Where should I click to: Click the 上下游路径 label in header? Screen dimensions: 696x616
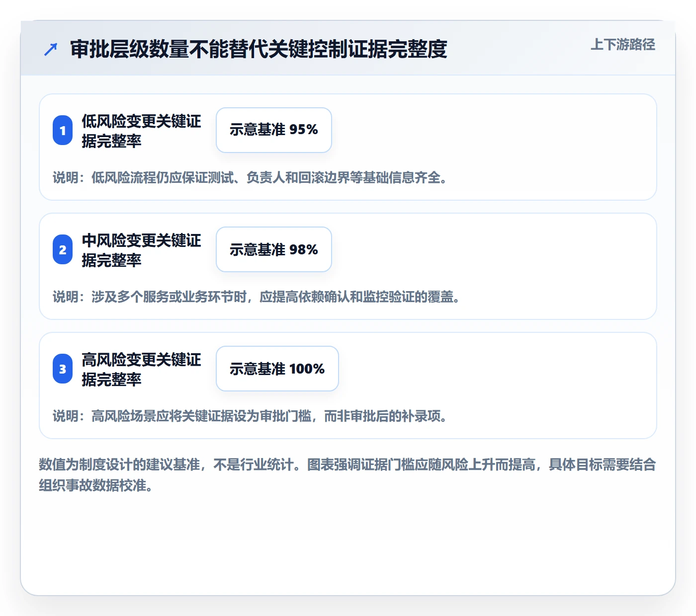(623, 45)
